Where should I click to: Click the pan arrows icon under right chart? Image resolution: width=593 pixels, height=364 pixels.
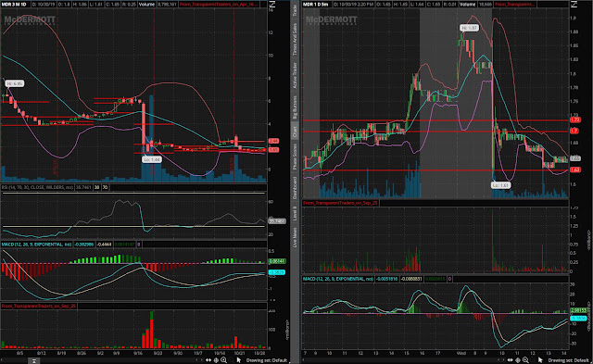(511, 360)
